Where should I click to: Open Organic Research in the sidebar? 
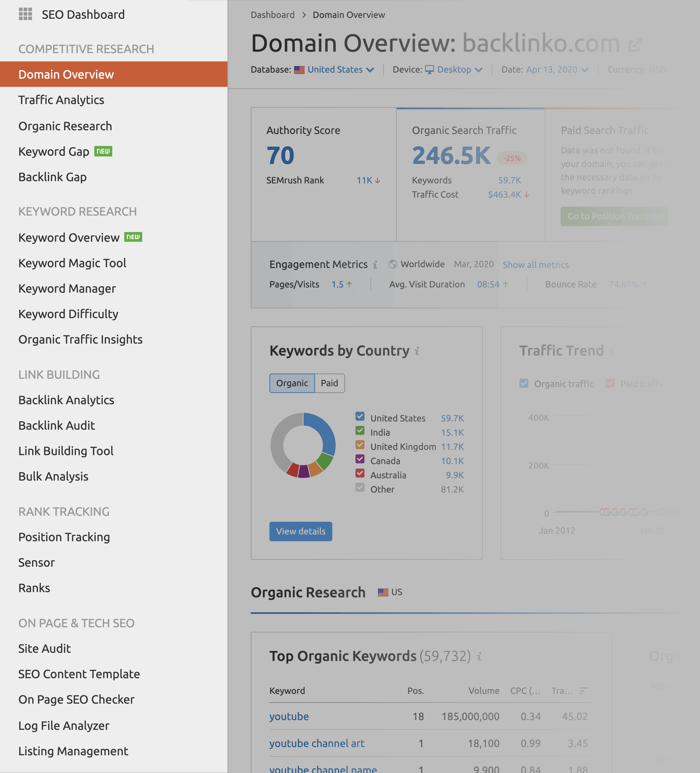click(x=65, y=126)
